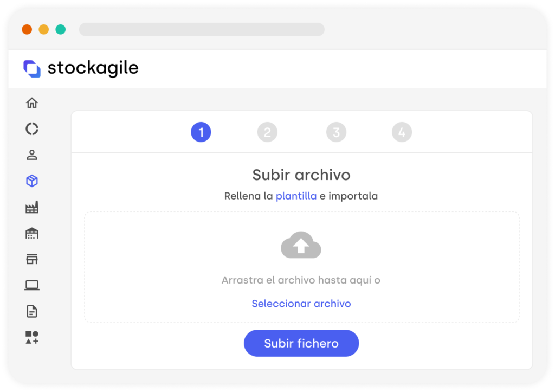Screen dimensions: 555x392
Task: Click the circular dashboard ring icon
Action: pyautogui.click(x=32, y=129)
